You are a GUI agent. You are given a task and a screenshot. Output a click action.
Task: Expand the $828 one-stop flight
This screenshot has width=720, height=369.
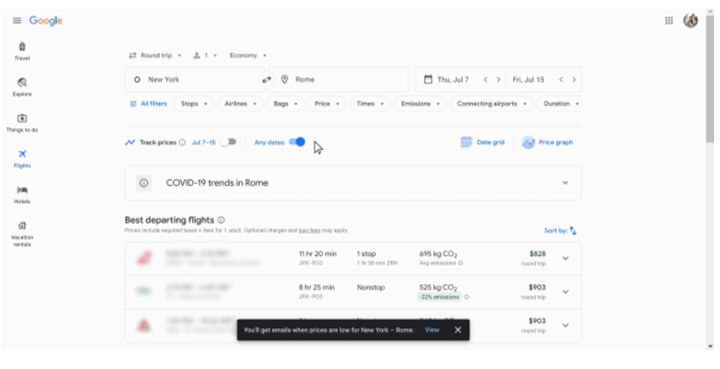point(565,258)
